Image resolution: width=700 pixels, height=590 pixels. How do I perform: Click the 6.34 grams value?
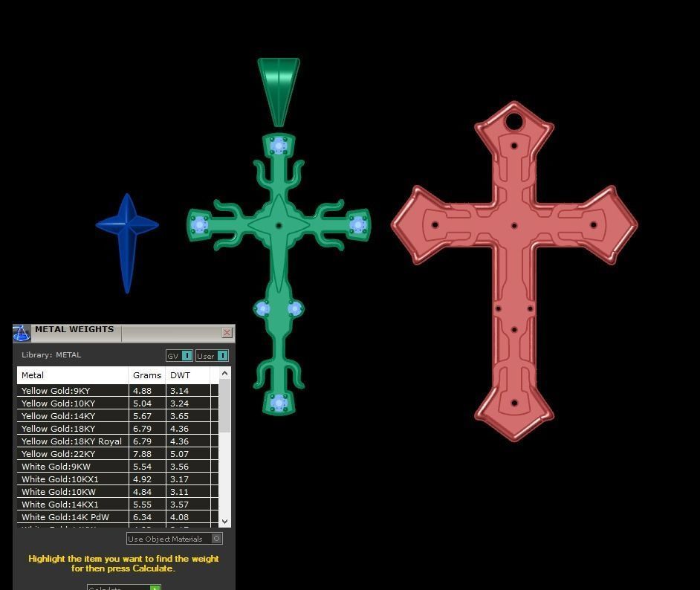(143, 517)
